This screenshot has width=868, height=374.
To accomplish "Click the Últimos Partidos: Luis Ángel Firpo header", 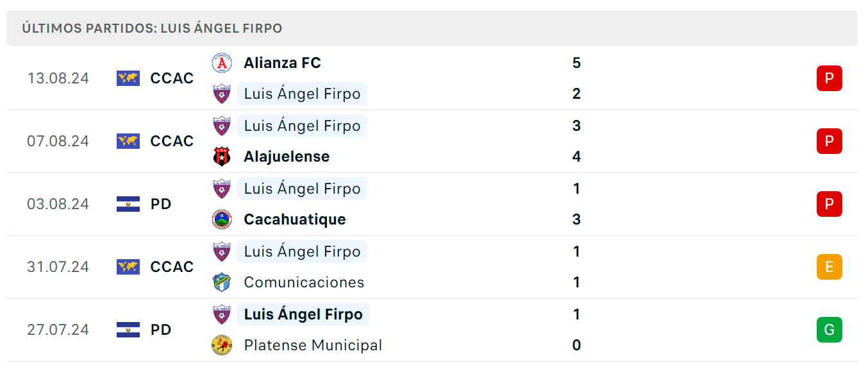I will pos(152,28).
